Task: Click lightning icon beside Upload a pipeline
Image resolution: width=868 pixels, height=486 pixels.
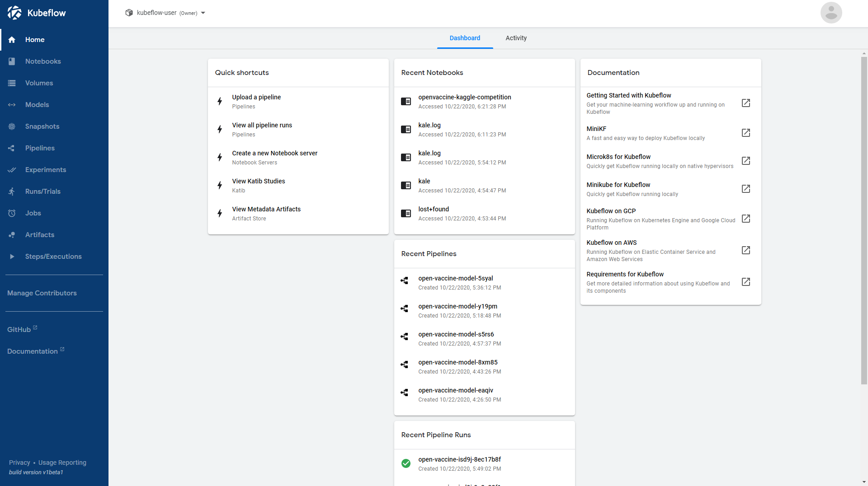Action: click(220, 101)
